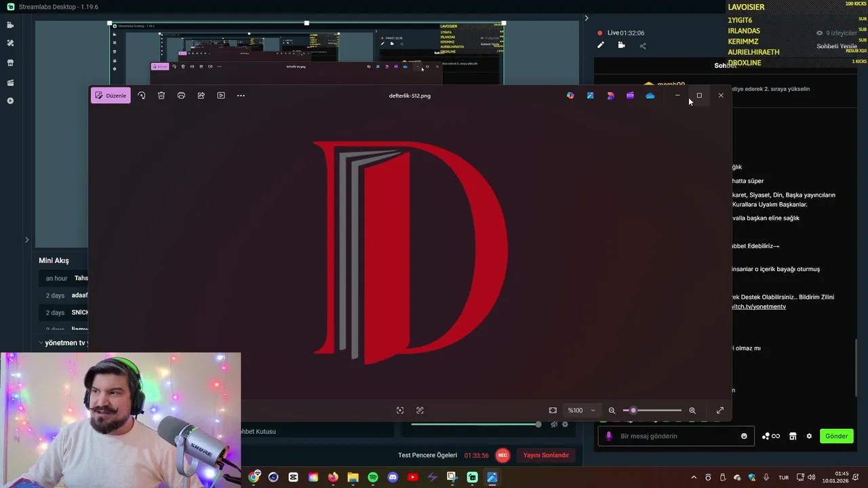Open Spotify from the taskbar
The height and width of the screenshot is (488, 868).
[x=373, y=477]
